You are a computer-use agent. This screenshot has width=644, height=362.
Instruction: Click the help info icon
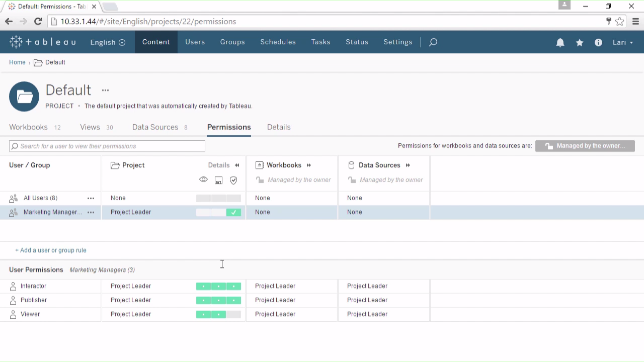[598, 43]
